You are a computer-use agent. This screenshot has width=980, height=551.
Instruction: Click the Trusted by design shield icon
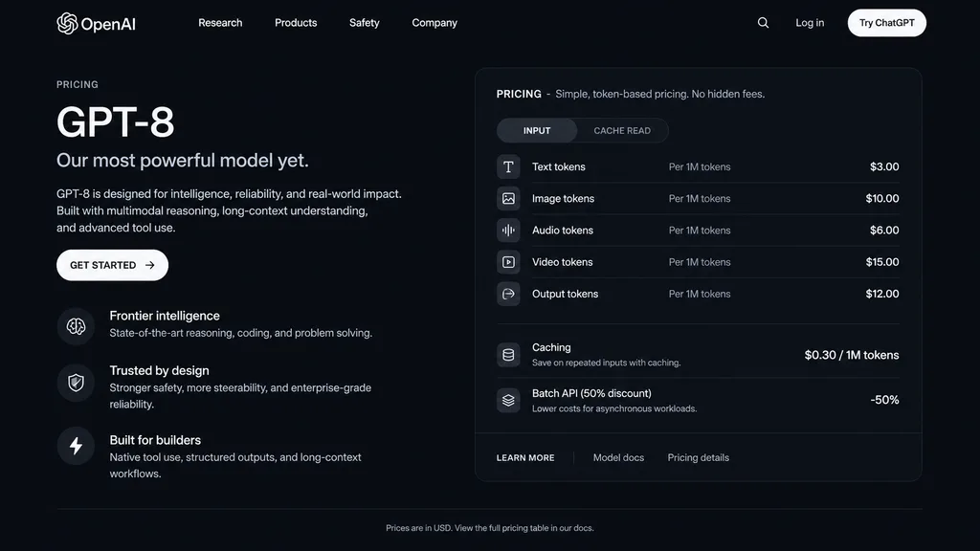point(76,383)
